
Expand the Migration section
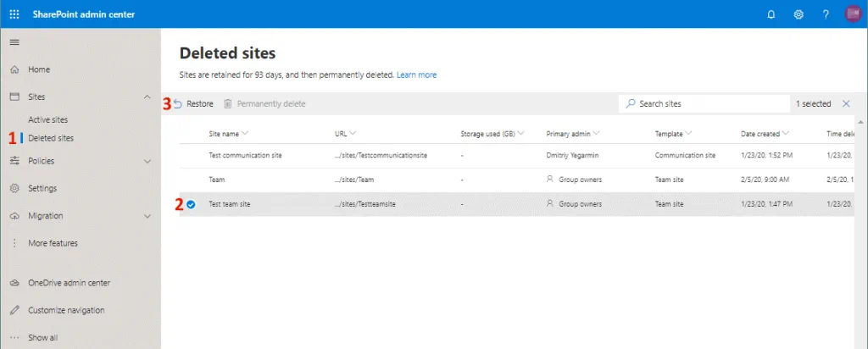coord(147,216)
